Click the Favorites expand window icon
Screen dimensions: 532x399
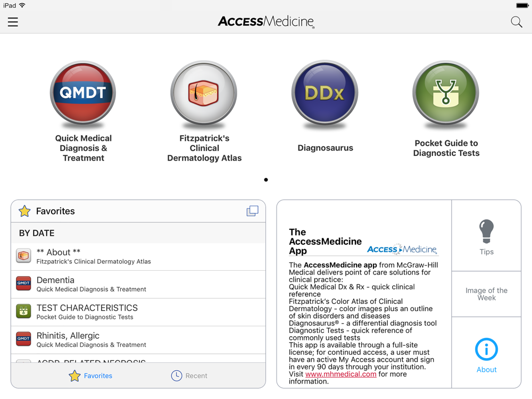(x=252, y=211)
